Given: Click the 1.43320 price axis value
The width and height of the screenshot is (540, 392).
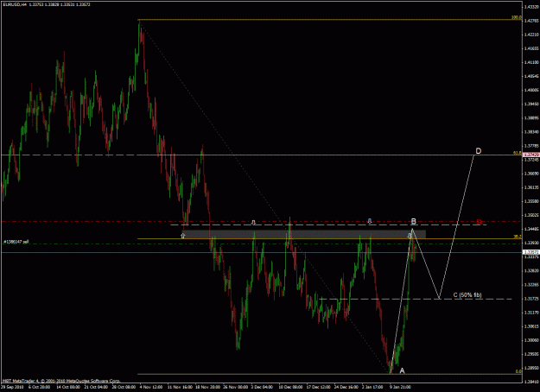Looking at the screenshot, I should click(x=531, y=7).
